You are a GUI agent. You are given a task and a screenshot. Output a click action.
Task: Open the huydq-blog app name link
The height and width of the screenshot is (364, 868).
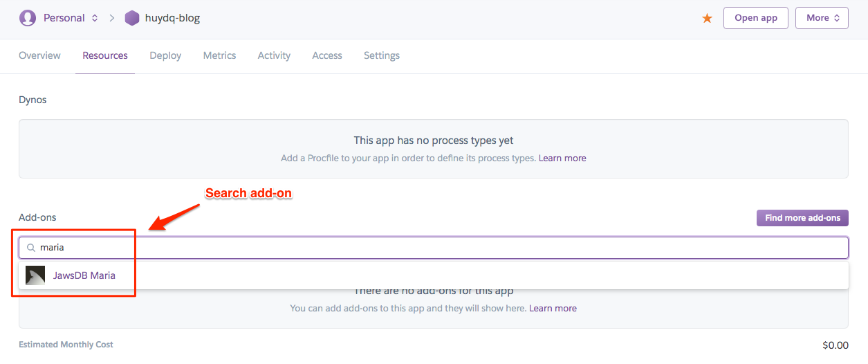click(172, 18)
